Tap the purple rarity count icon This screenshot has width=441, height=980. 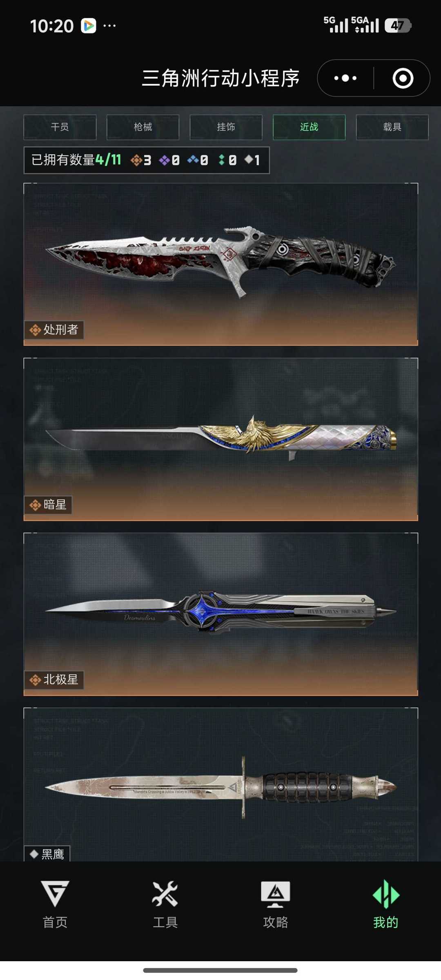[x=164, y=160]
